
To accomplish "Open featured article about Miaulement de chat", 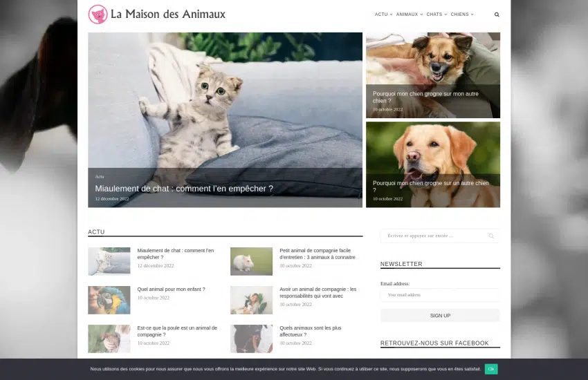I will click(184, 189).
